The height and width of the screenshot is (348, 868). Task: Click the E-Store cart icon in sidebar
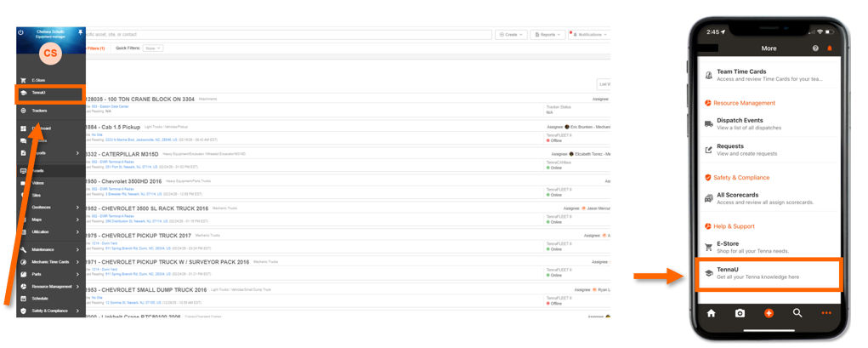click(x=23, y=80)
